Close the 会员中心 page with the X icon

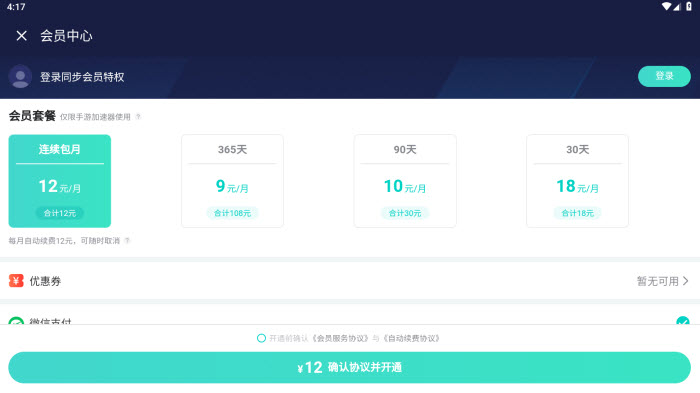[x=21, y=36]
